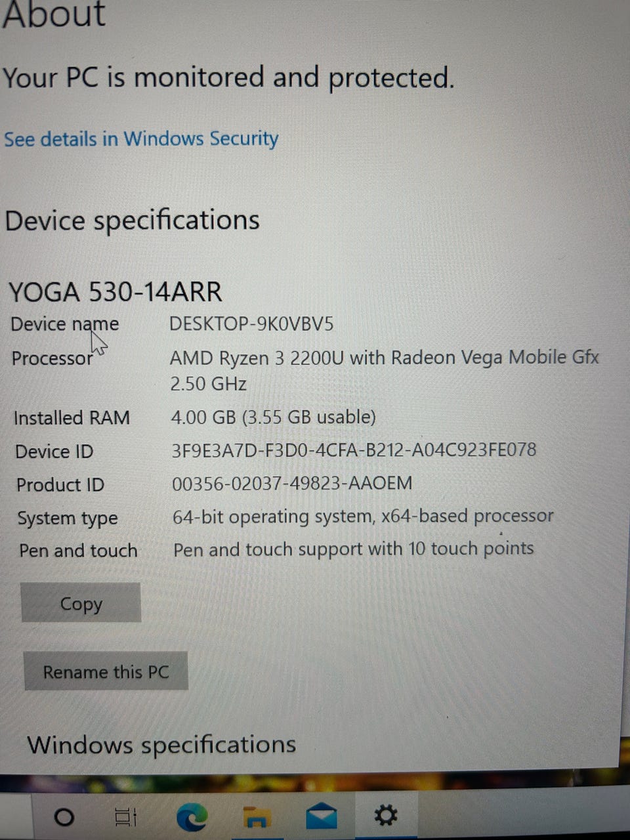The image size is (630, 840).
Task: Click the Settings gear taskbar icon
Action: pos(386,816)
